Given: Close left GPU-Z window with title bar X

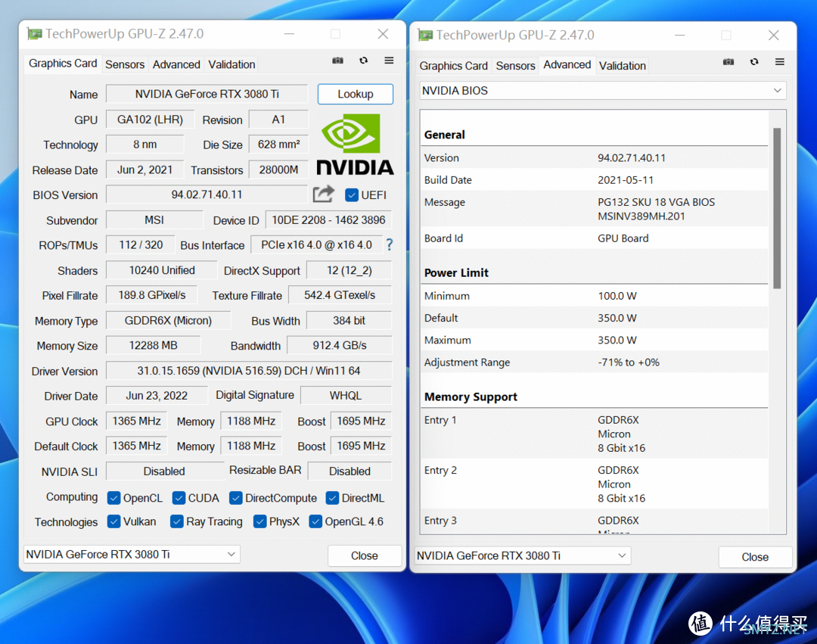Looking at the screenshot, I should (x=383, y=34).
